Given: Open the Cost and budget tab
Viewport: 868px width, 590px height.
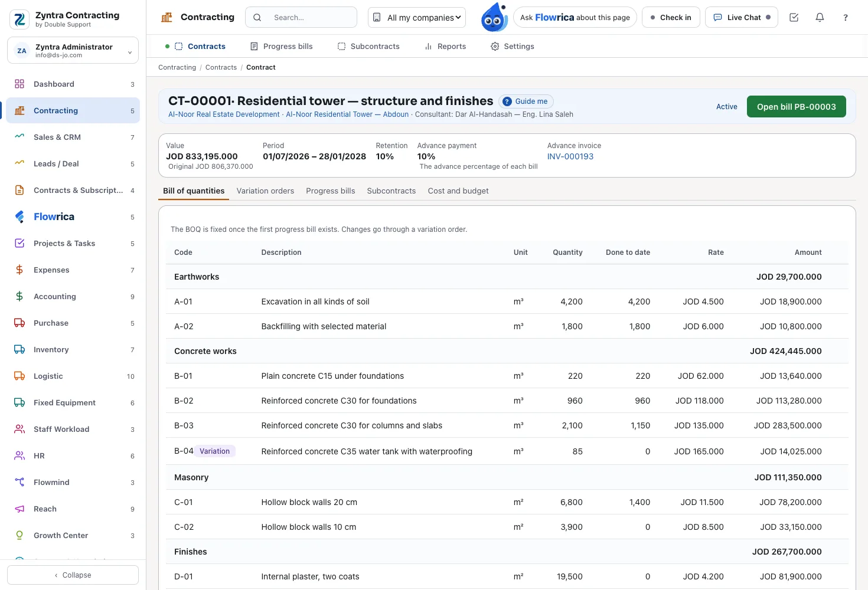Looking at the screenshot, I should (x=458, y=191).
